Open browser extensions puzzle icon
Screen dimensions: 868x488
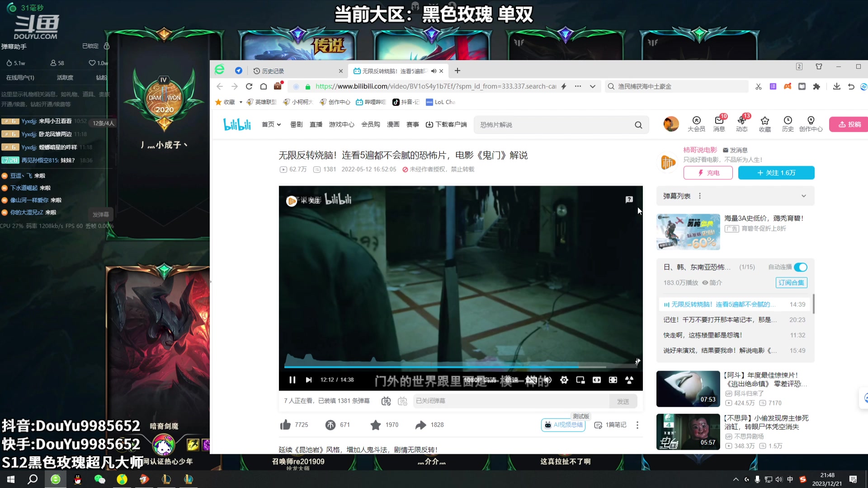pyautogui.click(x=816, y=86)
